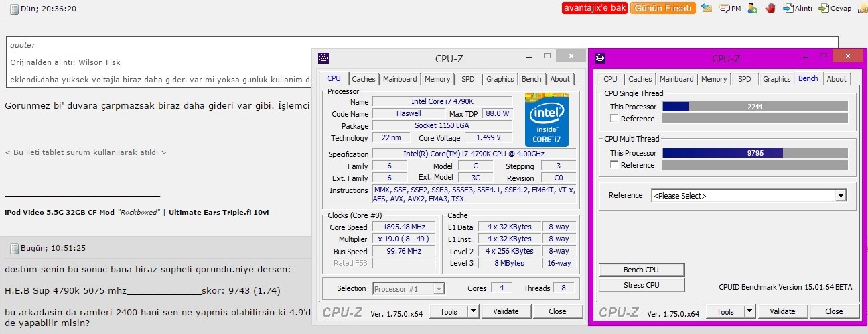Quote the post with Alıntı
This screenshot has height=334, width=868.
pyautogui.click(x=798, y=8)
